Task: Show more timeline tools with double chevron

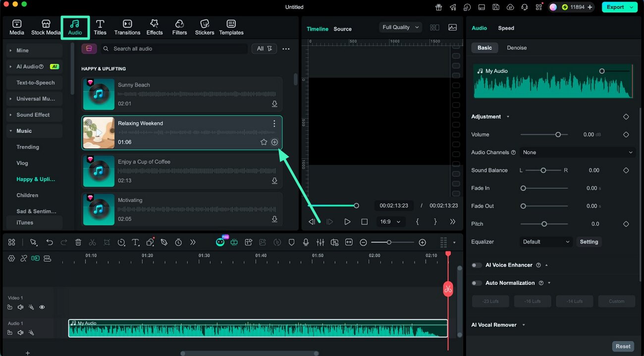Action: pyautogui.click(x=193, y=242)
